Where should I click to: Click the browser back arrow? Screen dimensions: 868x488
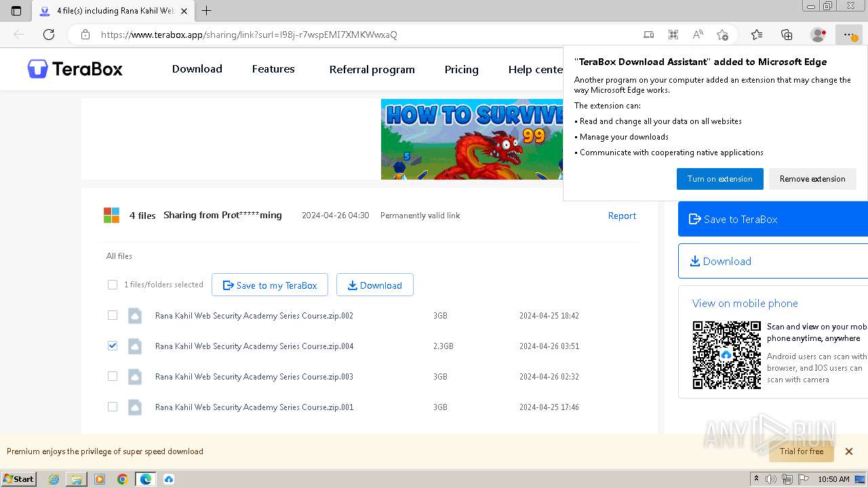click(19, 35)
